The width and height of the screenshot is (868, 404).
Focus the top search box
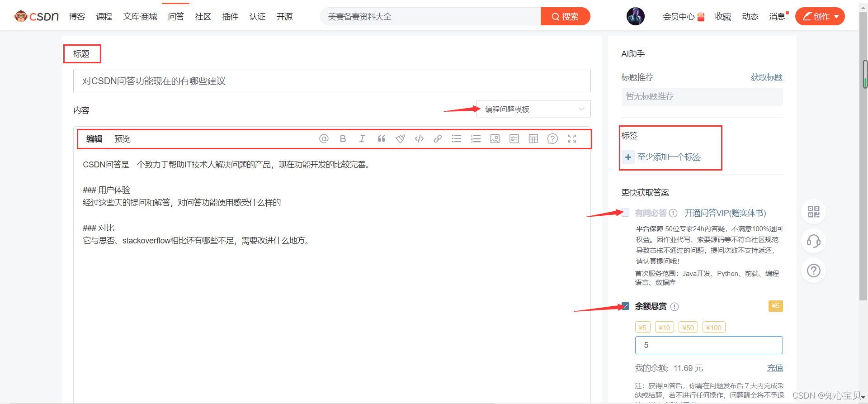click(431, 16)
